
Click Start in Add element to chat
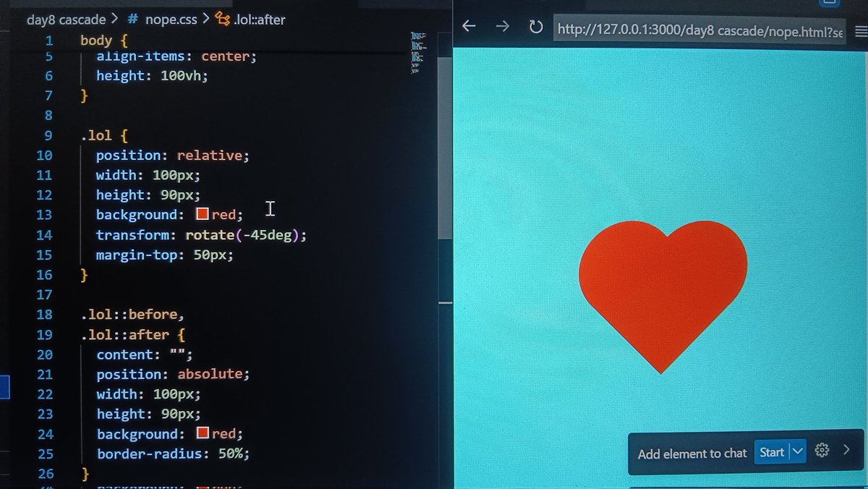(771, 452)
